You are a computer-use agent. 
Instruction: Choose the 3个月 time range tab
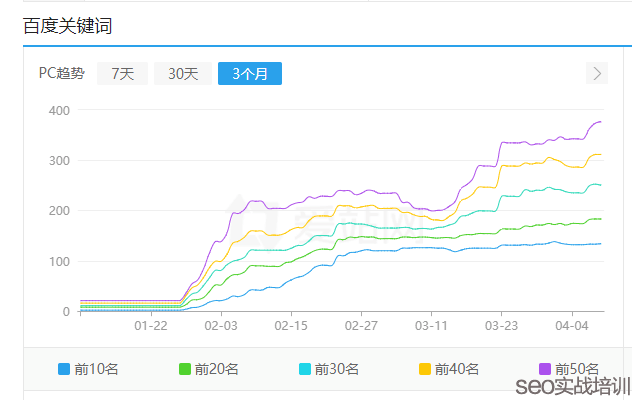point(249,73)
